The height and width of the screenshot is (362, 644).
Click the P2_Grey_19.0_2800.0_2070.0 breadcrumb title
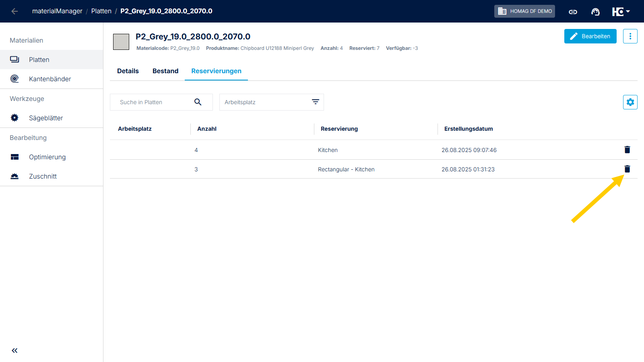pos(166,11)
